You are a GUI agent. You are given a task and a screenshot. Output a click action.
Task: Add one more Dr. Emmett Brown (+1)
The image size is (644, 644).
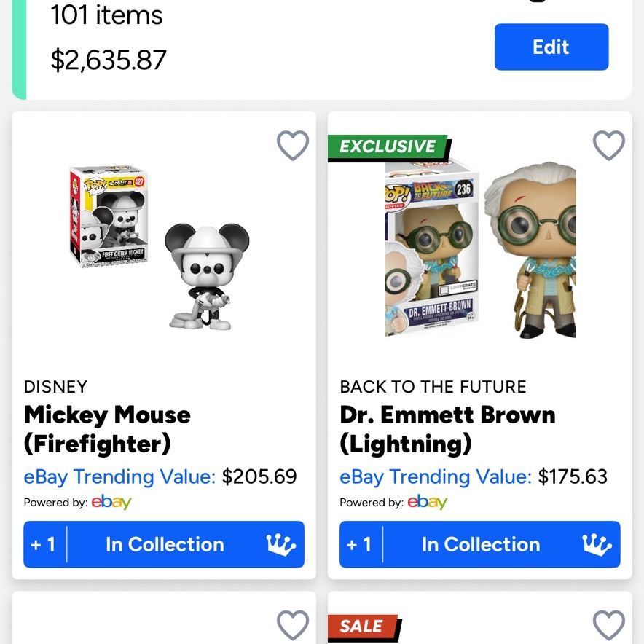point(360,544)
